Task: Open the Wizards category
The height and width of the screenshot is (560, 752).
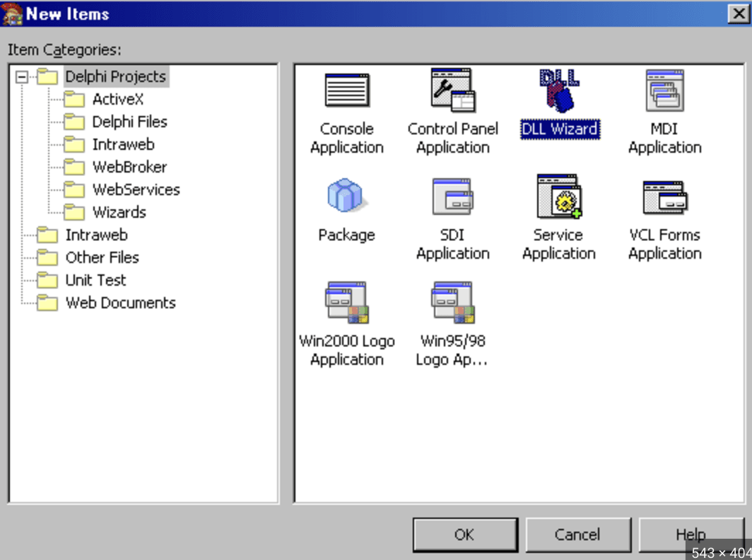Action: tap(119, 212)
